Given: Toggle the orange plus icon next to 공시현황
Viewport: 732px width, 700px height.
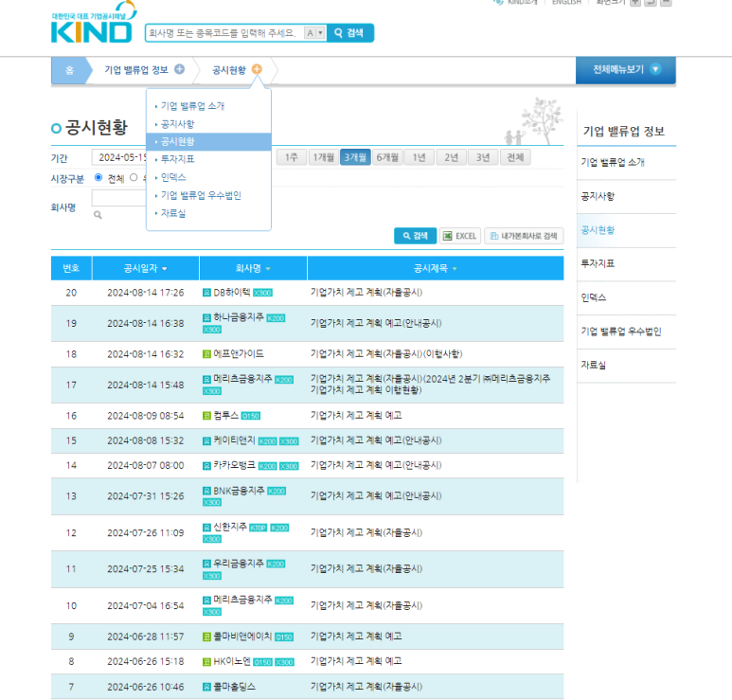Looking at the screenshot, I should click(x=257, y=69).
